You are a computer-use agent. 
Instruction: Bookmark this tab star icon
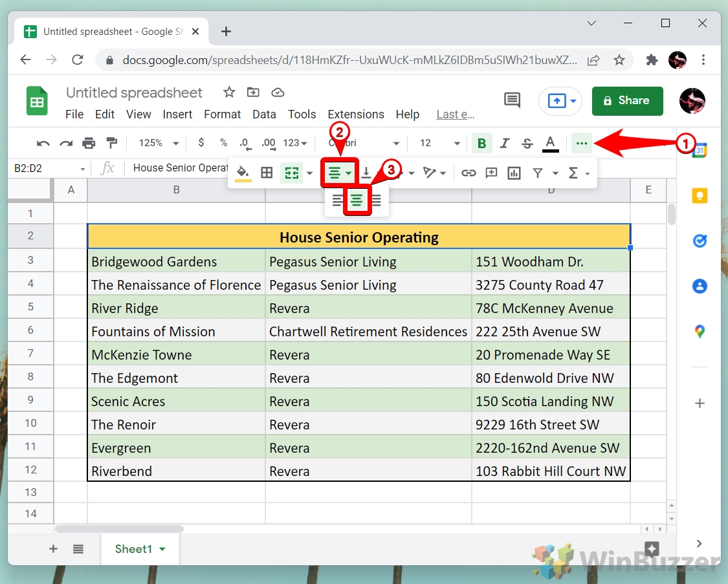[619, 60]
